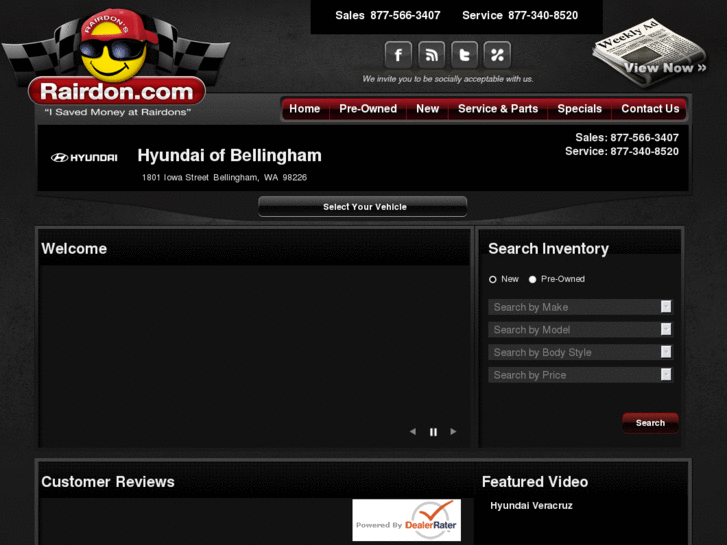Open the Search by Model dropdown
Image resolution: width=727 pixels, height=545 pixels.
pyautogui.click(x=580, y=330)
